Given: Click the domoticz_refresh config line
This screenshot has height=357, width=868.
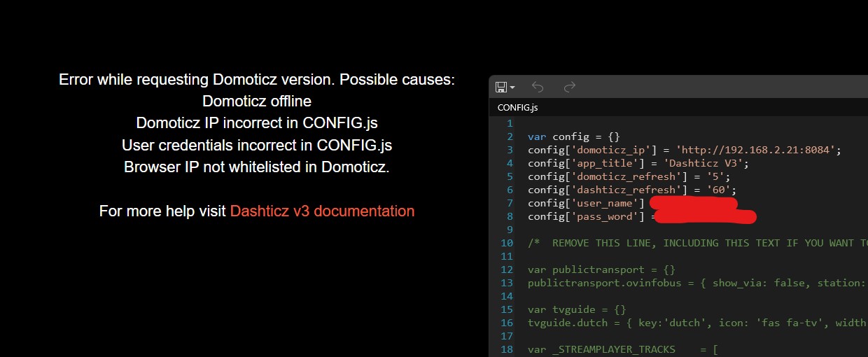Looking at the screenshot, I should [x=629, y=176].
